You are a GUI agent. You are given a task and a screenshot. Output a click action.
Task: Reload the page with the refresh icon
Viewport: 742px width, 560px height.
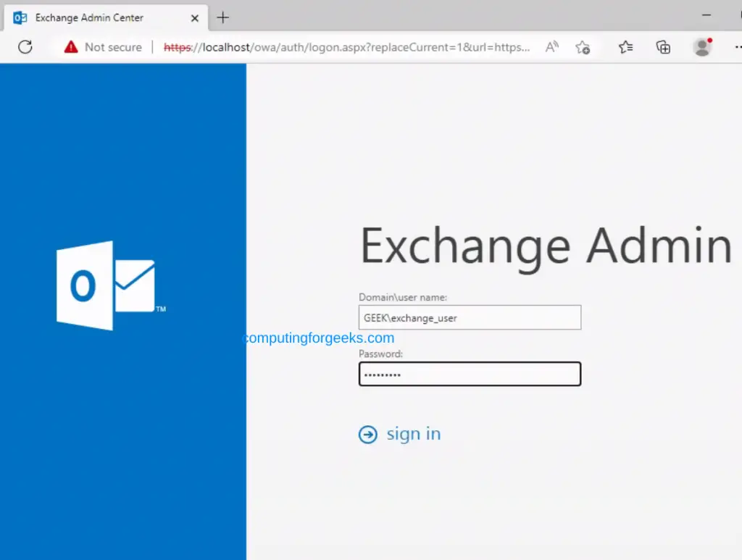(x=25, y=47)
